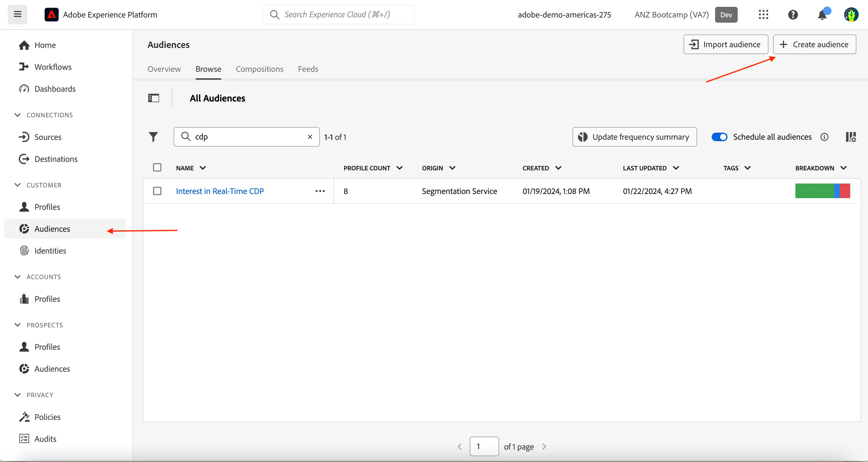This screenshot has height=462, width=868.
Task: Open more actions for Interest in Real-Time CDP
Action: click(x=320, y=191)
